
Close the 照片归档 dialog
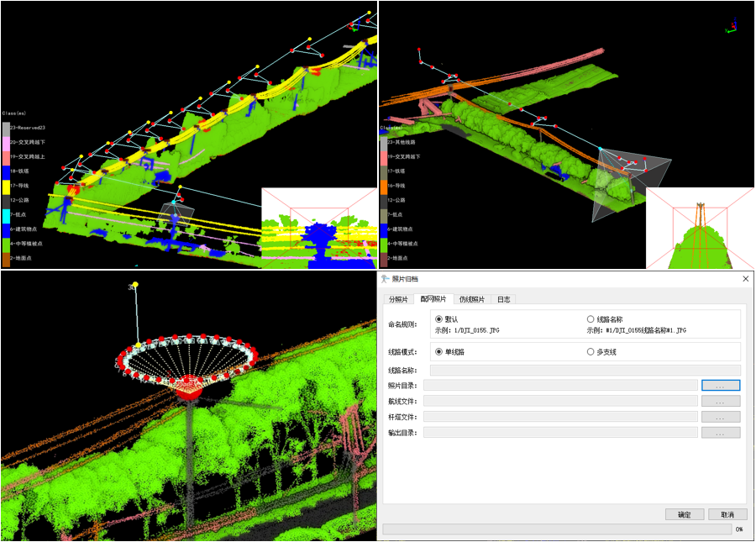pyautogui.click(x=745, y=279)
